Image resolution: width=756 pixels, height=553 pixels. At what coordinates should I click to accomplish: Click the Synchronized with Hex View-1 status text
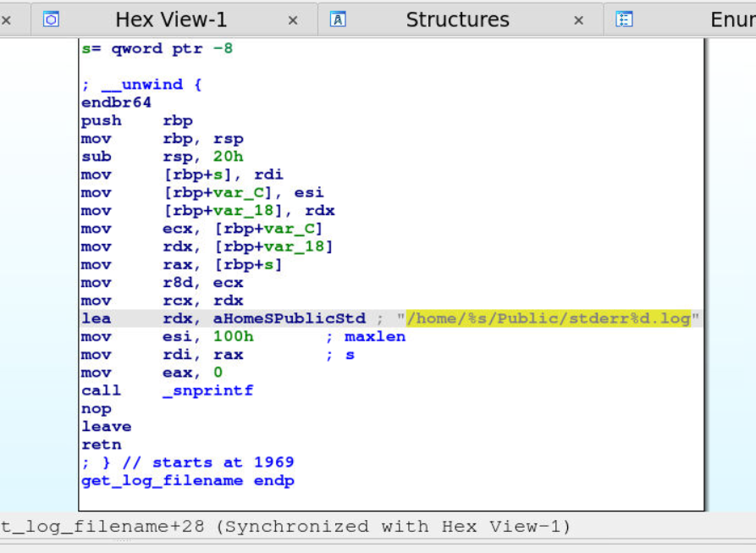(394, 527)
